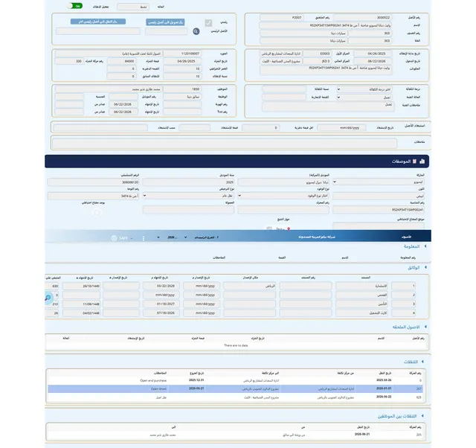
Task: Click the current center code field JED 3
Action: click(318, 61)
